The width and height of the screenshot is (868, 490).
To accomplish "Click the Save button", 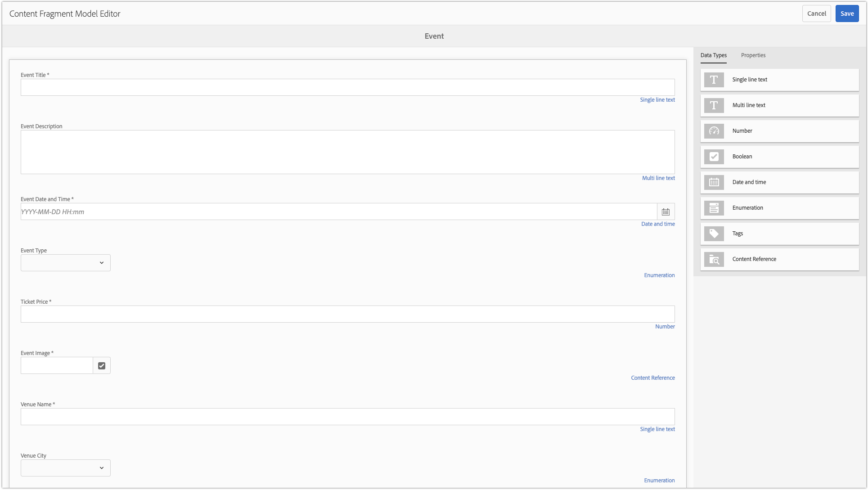I will 847,13.
